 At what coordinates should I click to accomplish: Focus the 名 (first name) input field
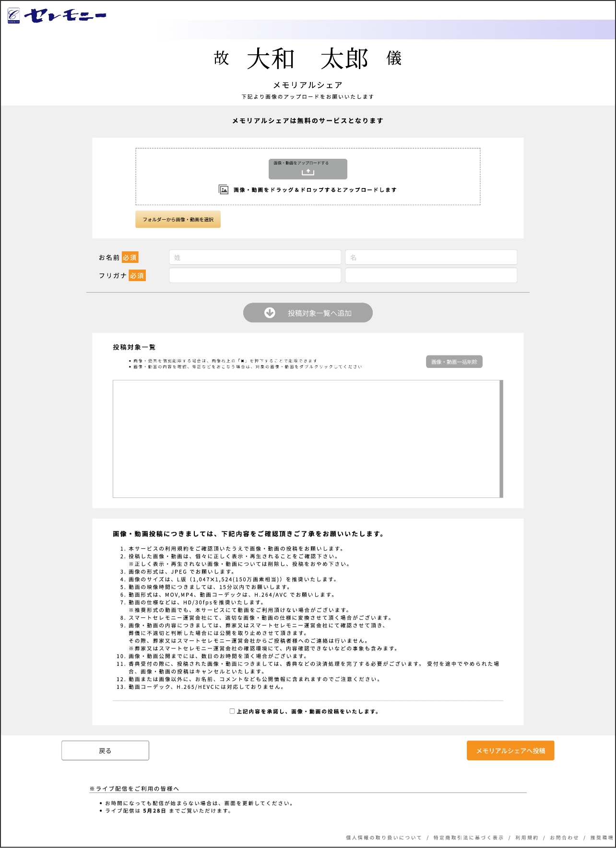431,257
